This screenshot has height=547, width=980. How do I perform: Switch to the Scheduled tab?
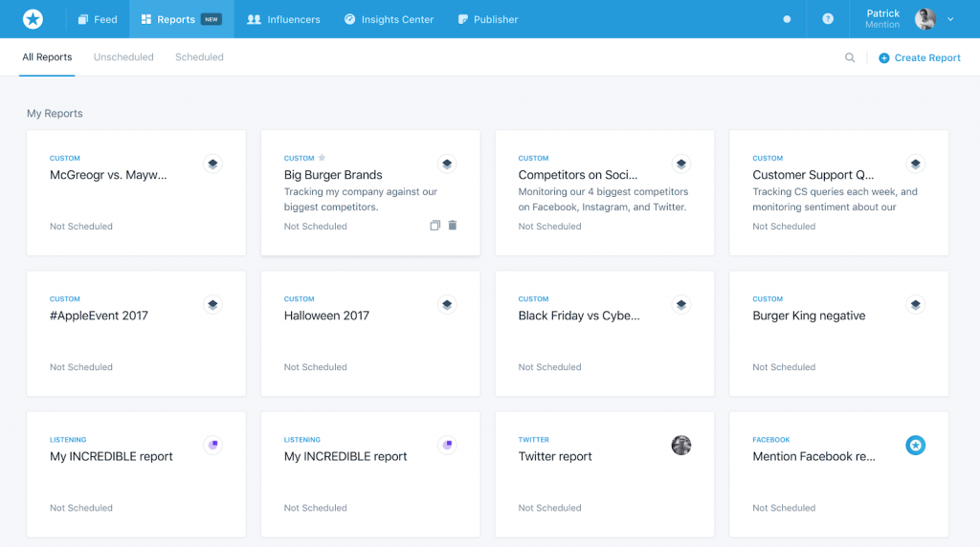(199, 56)
